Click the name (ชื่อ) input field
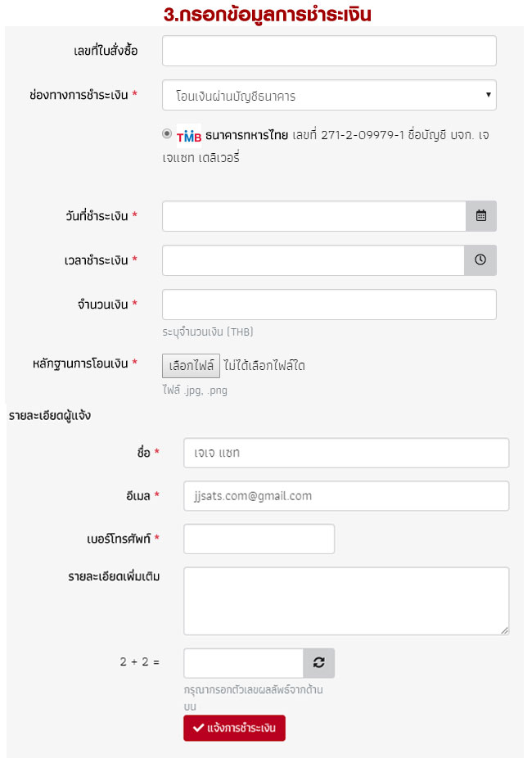The width and height of the screenshot is (532, 758). [x=345, y=453]
